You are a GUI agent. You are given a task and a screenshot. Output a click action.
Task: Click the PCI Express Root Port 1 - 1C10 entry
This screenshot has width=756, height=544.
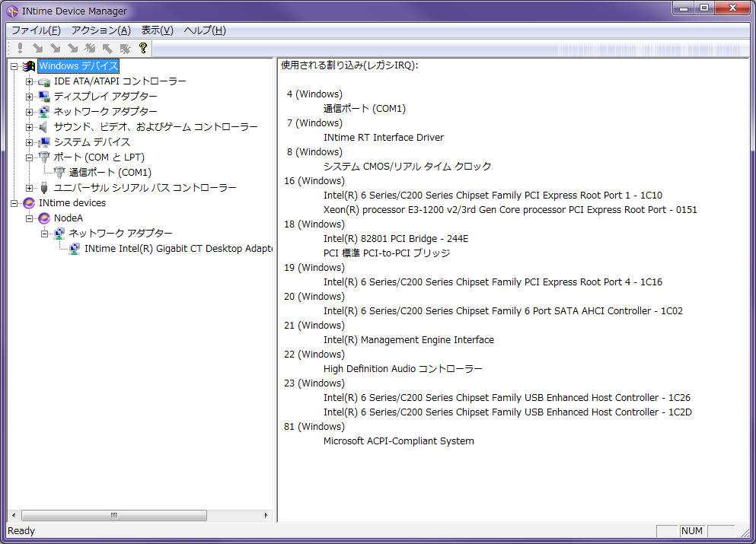(x=493, y=195)
